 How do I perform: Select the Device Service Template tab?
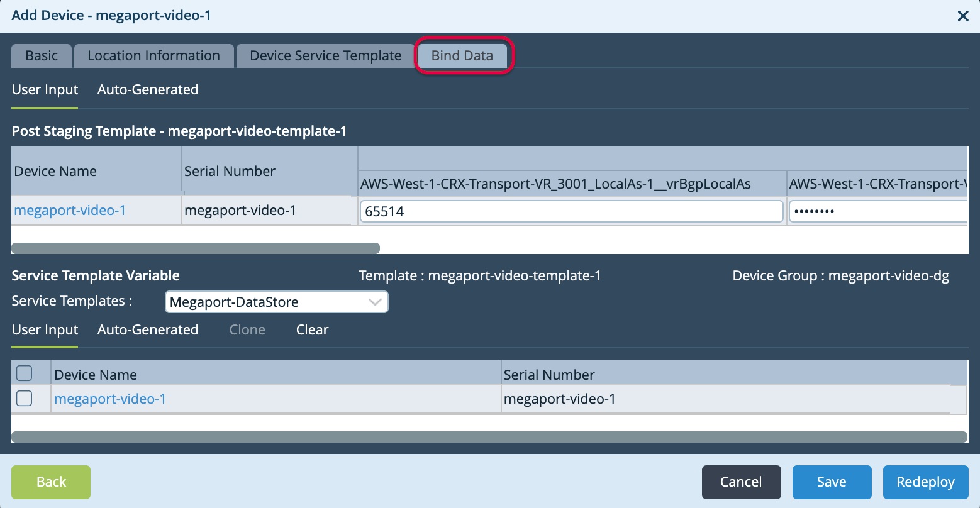[325, 55]
